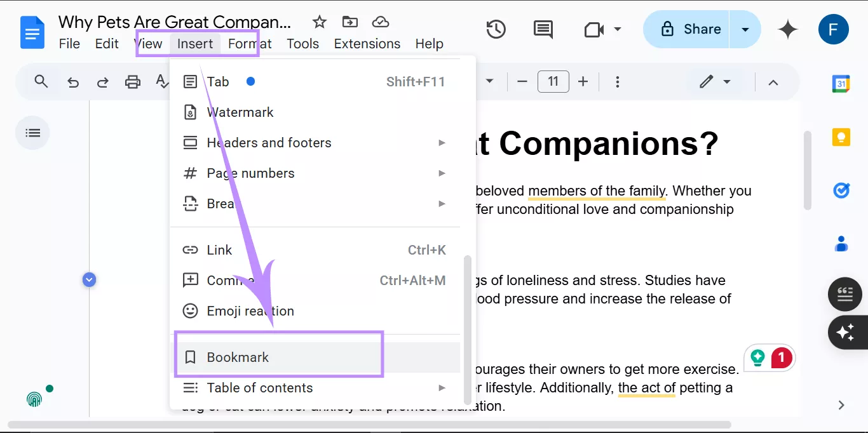Search the menus magnifier icon
Image resolution: width=868 pixels, height=433 pixels.
point(41,81)
